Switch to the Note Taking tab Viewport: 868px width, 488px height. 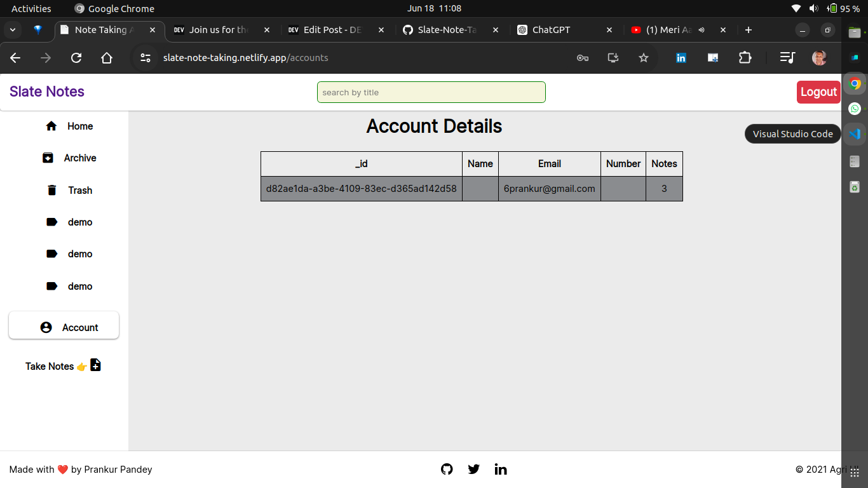tap(109, 30)
